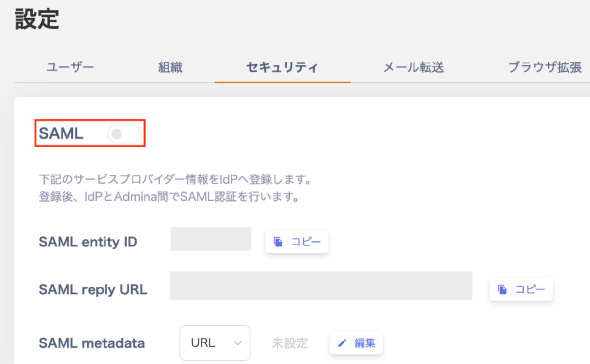590x364 pixels.
Task: Click the 未設定 metadata status text
Action: tap(290, 343)
